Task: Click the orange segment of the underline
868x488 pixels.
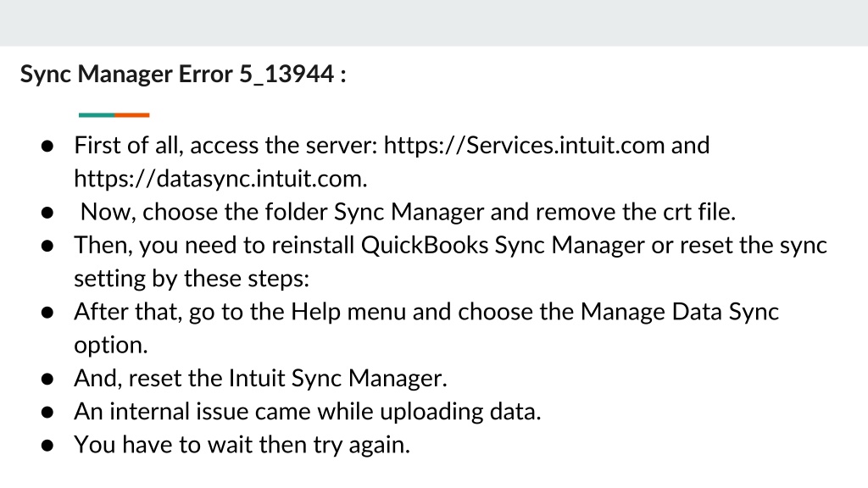Action: [132, 115]
